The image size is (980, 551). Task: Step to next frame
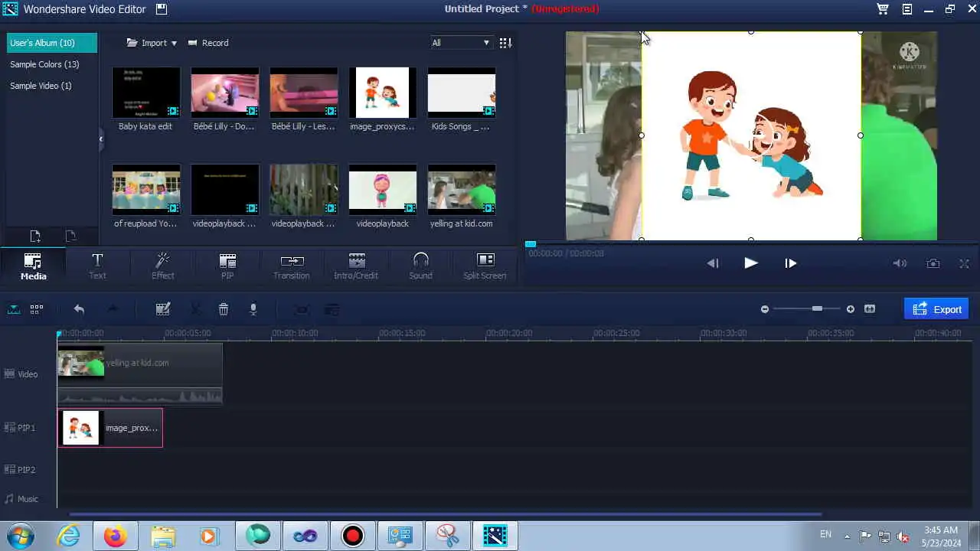(790, 263)
